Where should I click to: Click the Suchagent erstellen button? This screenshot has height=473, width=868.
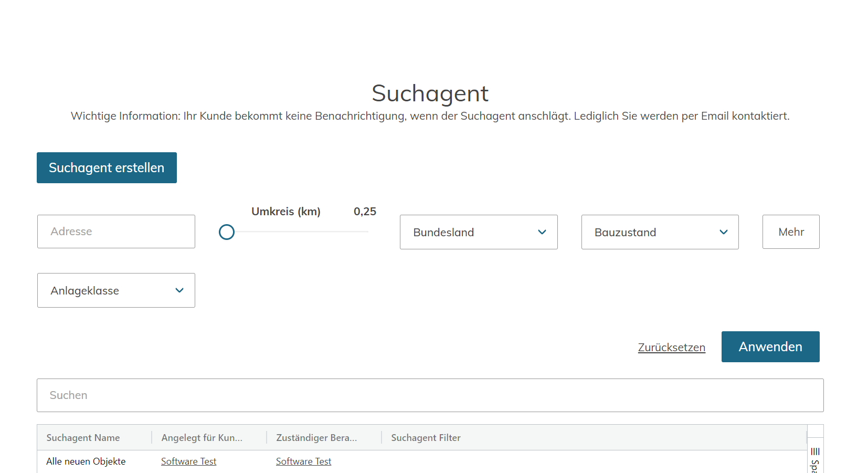coord(107,167)
